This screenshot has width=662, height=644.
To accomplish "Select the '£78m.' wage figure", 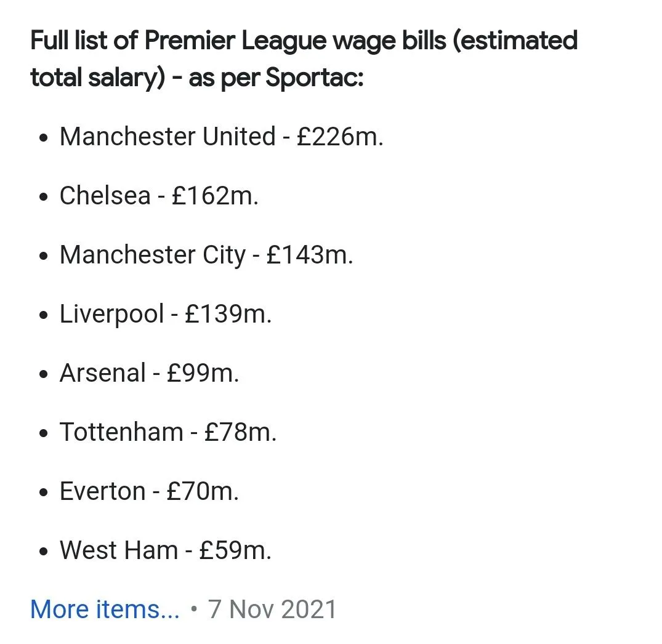I will [x=240, y=432].
